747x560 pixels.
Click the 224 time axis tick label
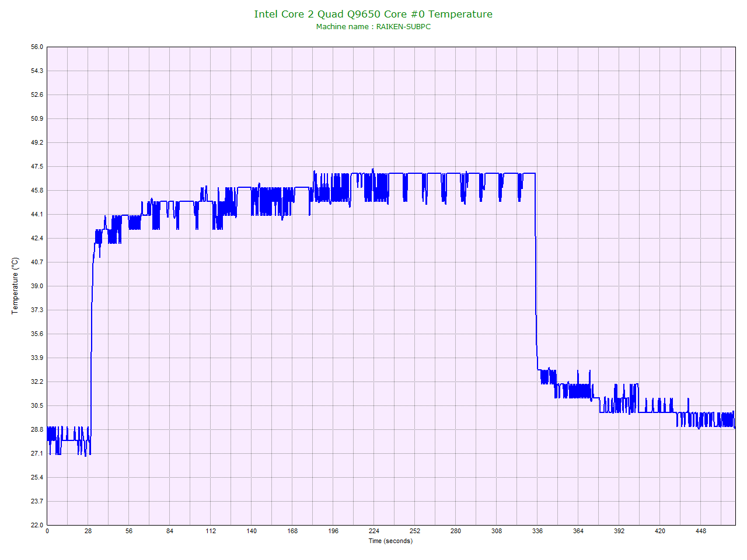(x=374, y=531)
